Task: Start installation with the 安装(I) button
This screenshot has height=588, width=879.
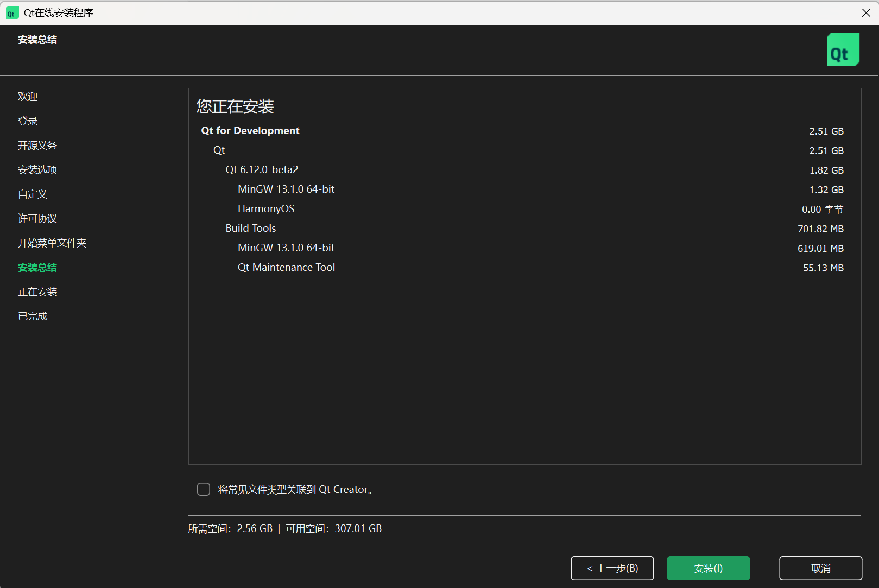Action: click(x=709, y=568)
